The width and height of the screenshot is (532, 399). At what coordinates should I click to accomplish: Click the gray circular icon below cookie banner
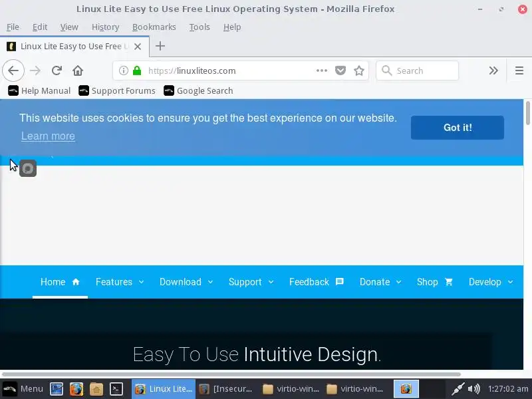[x=28, y=168]
